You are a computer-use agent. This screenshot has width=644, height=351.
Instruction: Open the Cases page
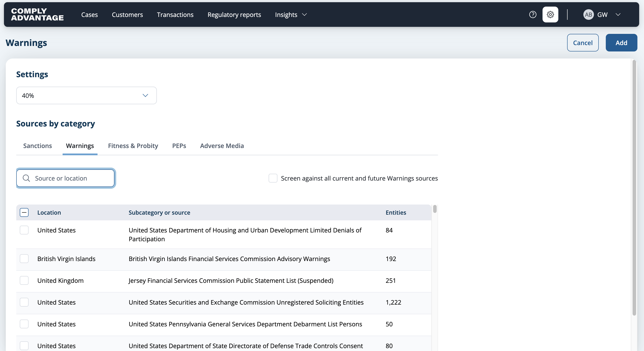[89, 15]
